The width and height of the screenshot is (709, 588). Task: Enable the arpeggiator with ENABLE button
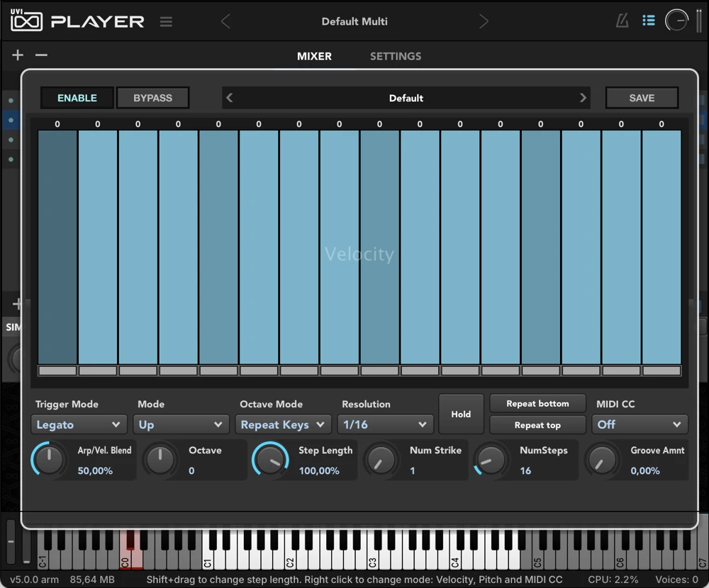(x=77, y=98)
